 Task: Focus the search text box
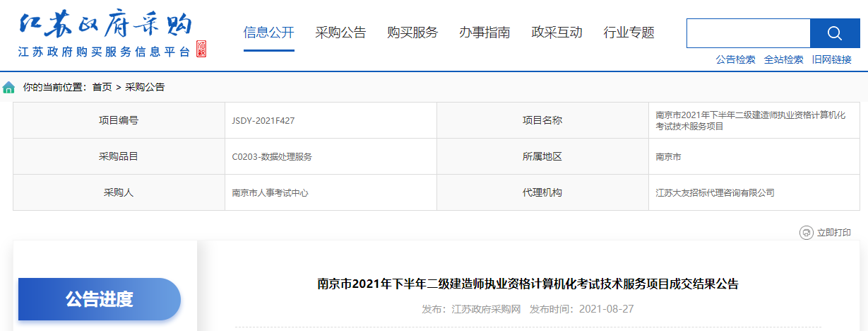[x=748, y=33]
